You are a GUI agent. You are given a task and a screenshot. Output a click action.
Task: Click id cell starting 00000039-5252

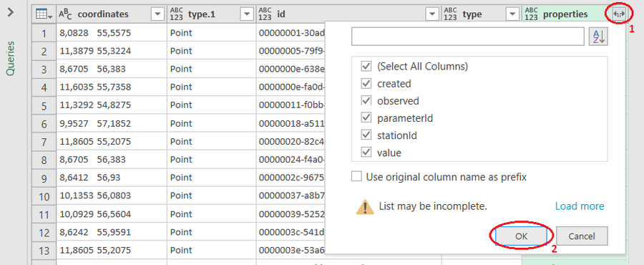(291, 214)
